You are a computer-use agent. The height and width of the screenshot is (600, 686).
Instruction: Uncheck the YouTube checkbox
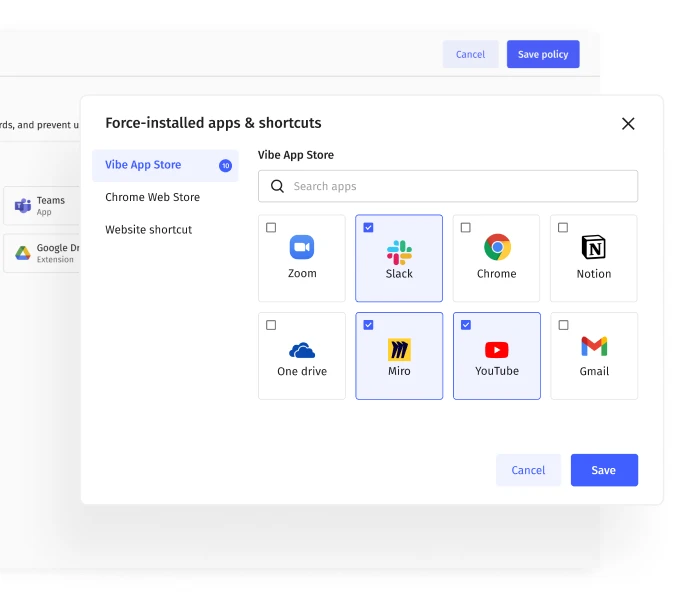click(466, 325)
